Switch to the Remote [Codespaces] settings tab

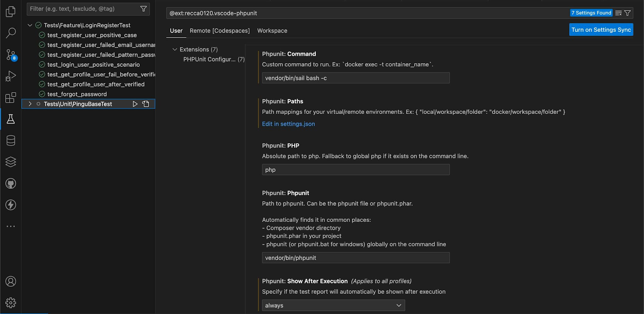coord(220,31)
